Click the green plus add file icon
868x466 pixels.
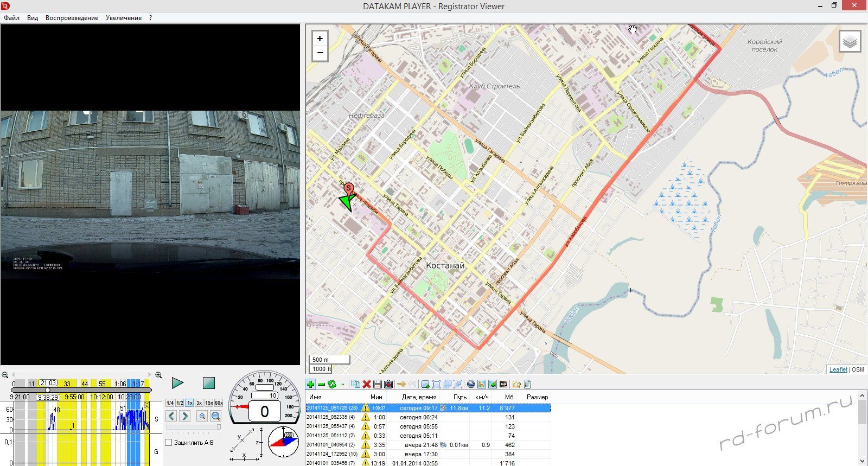click(x=311, y=384)
